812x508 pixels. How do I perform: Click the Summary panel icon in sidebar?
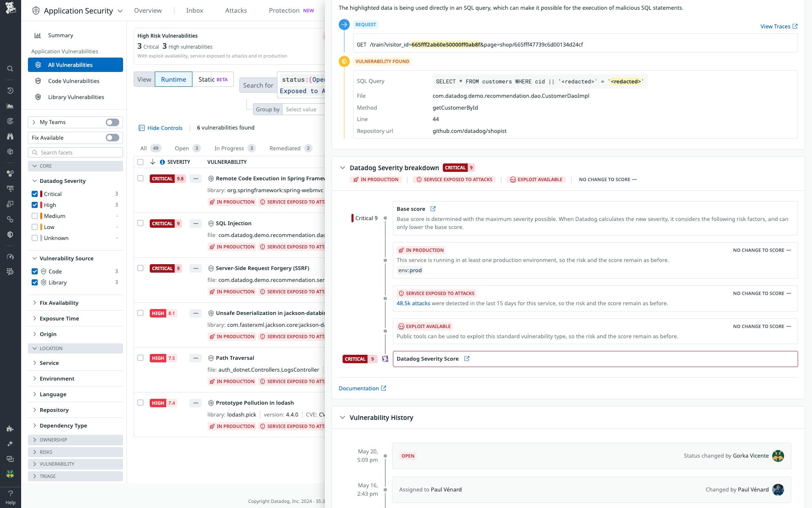[37, 35]
